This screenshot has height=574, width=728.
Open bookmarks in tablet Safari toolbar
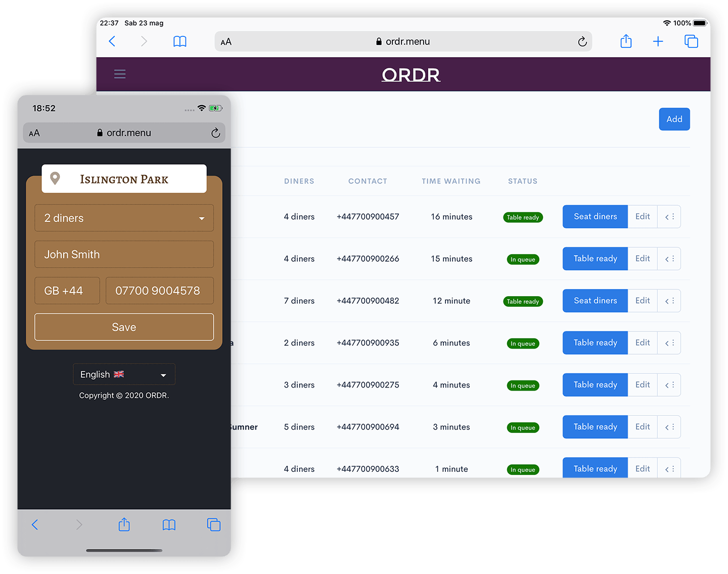(180, 41)
